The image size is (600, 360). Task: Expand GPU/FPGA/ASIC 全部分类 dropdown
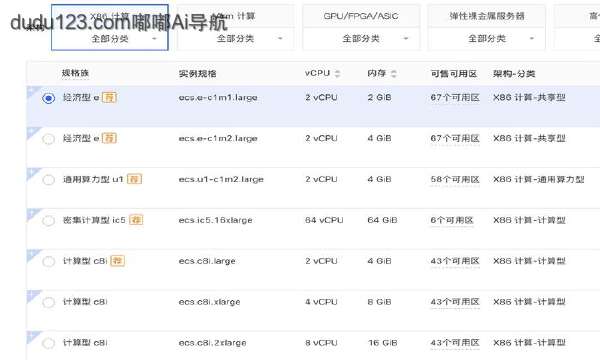point(361,39)
